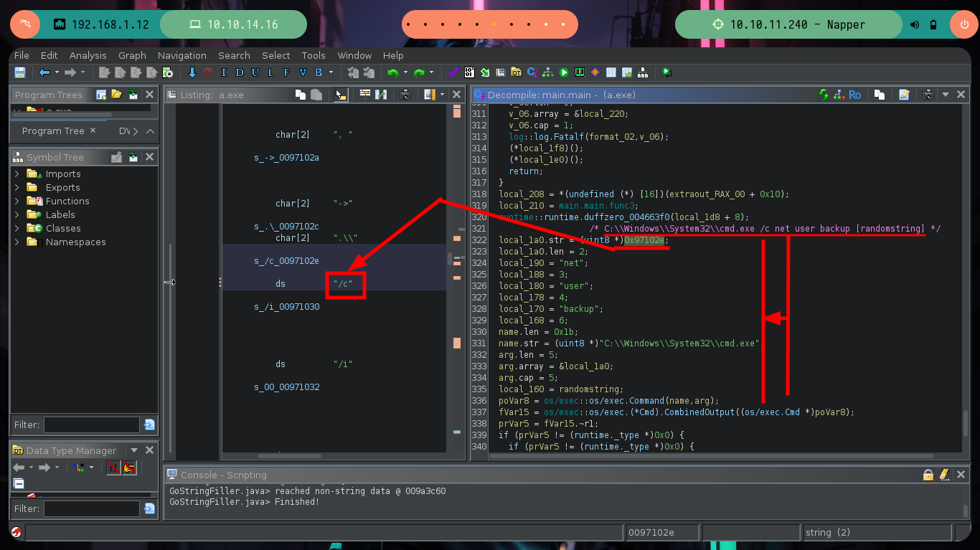Open the bookmark type dropdown next to B
This screenshot has width=980, height=550.
click(331, 72)
